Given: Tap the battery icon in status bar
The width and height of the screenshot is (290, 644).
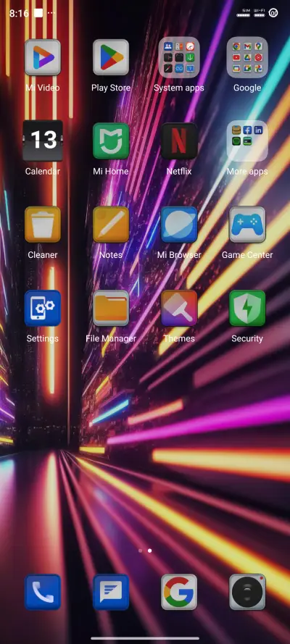Looking at the screenshot, I should click(273, 13).
